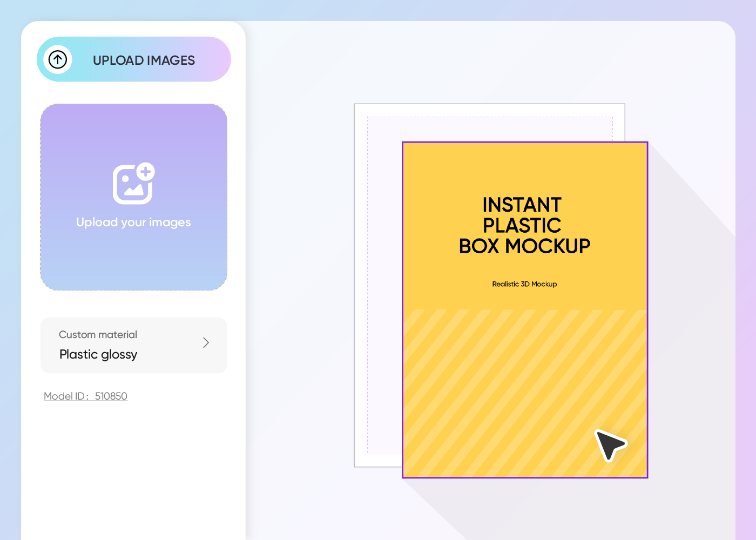Click the black cursor arrow graphic
The image size is (756, 540).
tap(610, 444)
